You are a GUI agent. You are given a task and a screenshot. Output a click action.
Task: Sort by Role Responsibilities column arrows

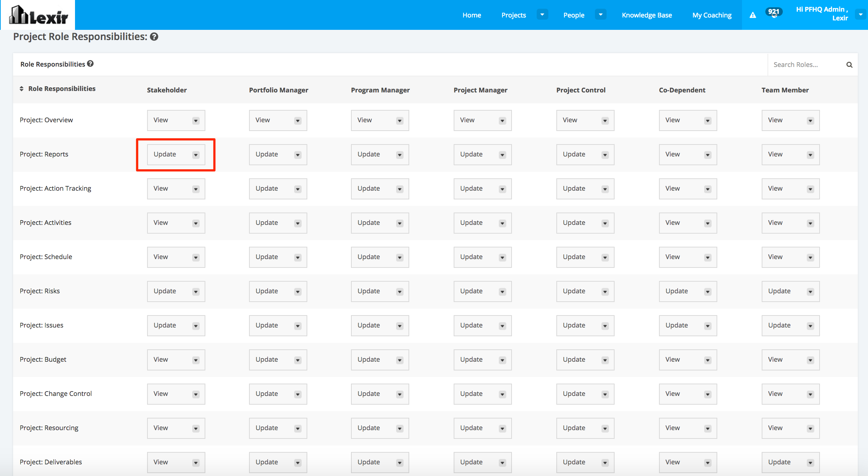click(x=21, y=89)
